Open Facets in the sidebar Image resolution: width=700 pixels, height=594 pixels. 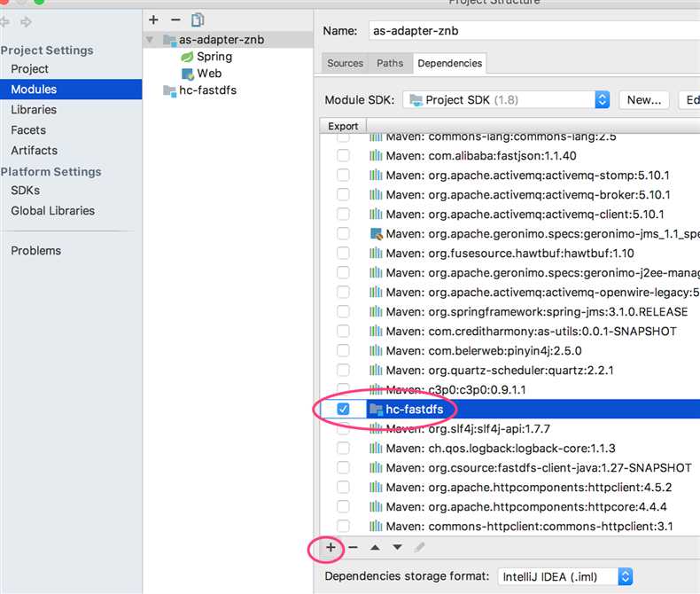(x=28, y=130)
